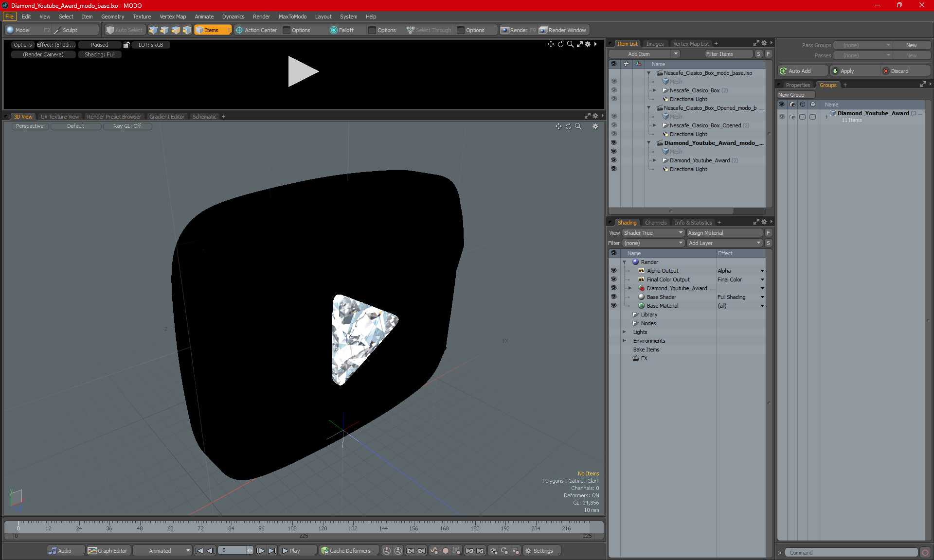Switch to UV Texture View tab
934x560 pixels.
pos(60,117)
